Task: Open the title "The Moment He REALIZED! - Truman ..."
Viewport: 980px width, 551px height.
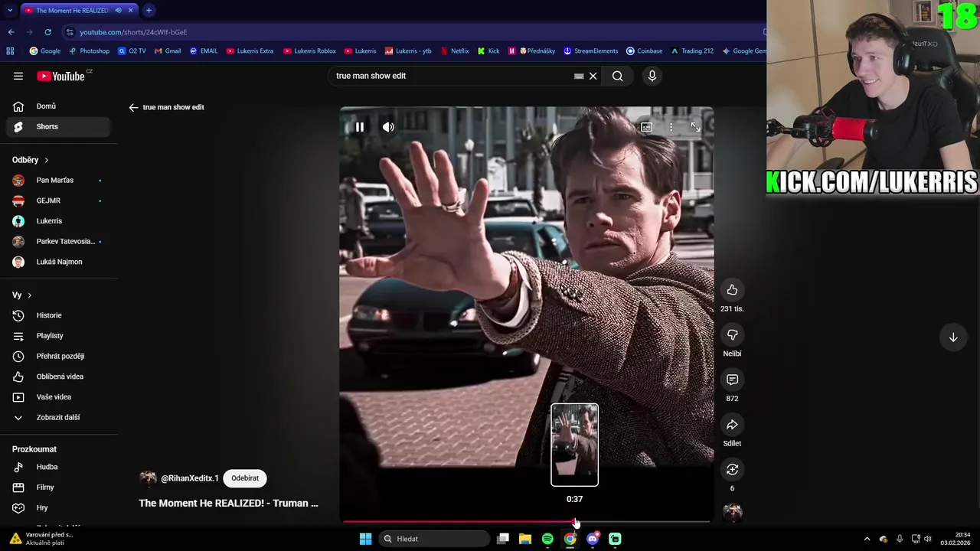Action: point(228,503)
